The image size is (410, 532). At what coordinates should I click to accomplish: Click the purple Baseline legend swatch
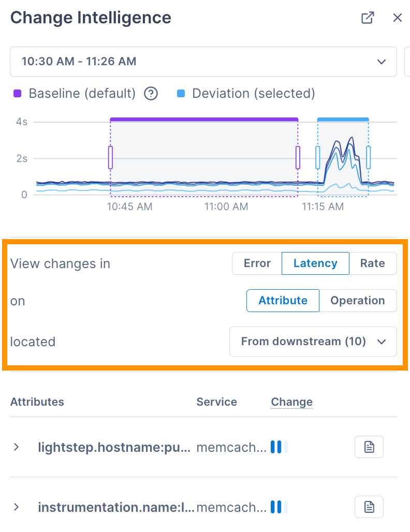click(17, 93)
